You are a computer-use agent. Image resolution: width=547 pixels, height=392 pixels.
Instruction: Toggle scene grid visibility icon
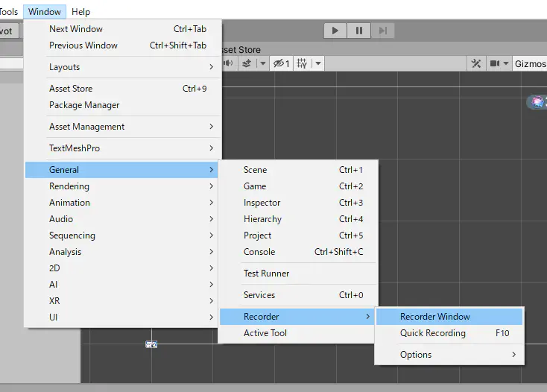[302, 64]
